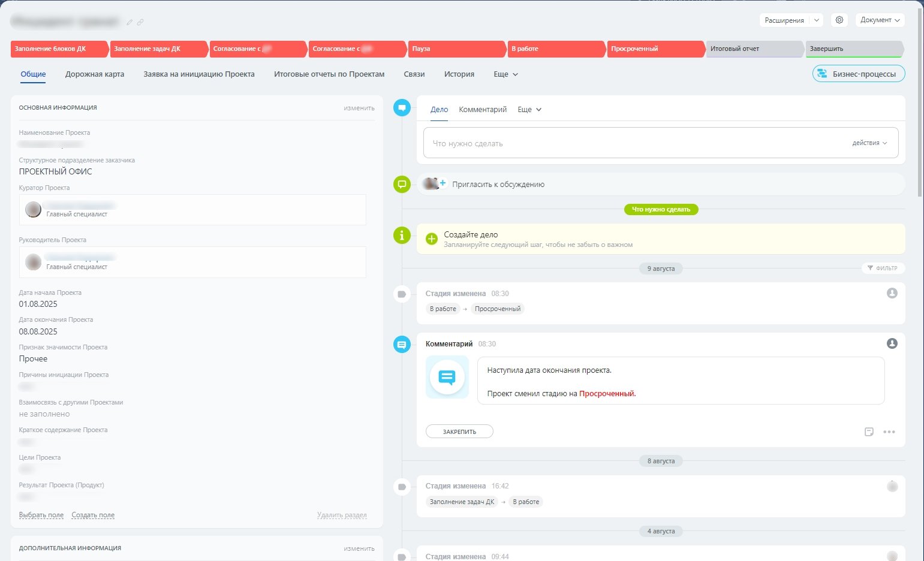Switch to the Общие tab
Screen dimensions: 924x561
click(33, 74)
